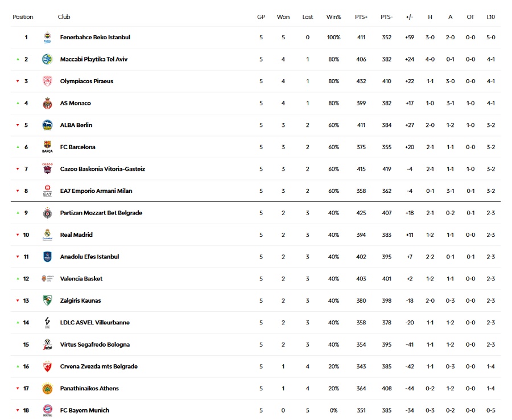The image size is (512, 420).
Task: Select the AS Monaco team logo
Action: (x=47, y=103)
